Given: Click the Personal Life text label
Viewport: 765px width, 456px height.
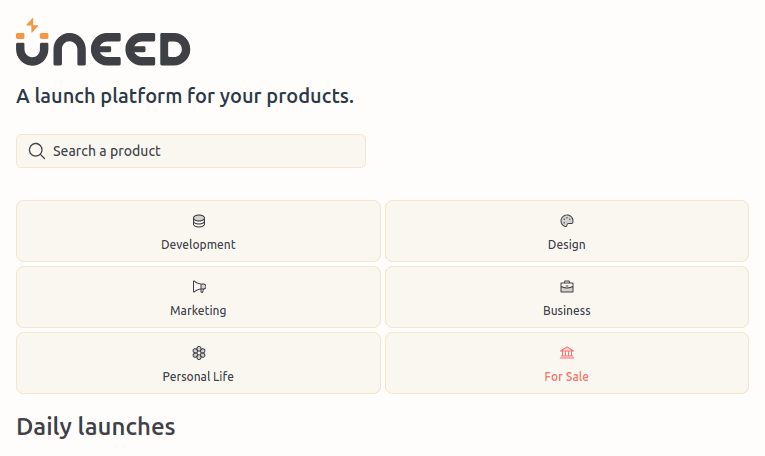Looking at the screenshot, I should 198,377.
